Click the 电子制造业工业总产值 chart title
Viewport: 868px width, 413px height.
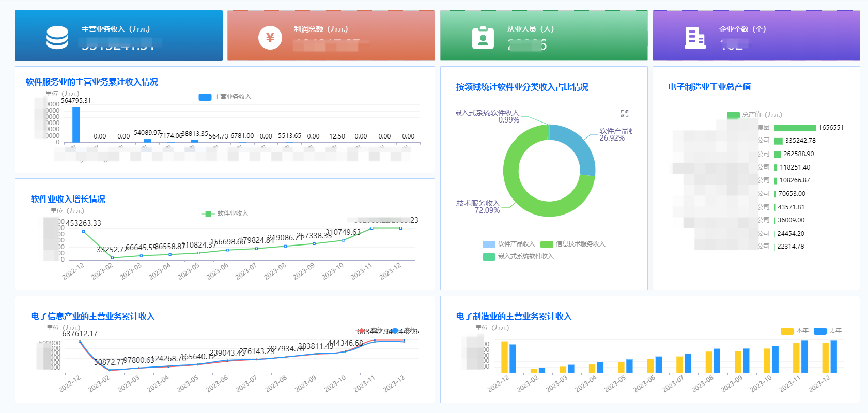709,87
